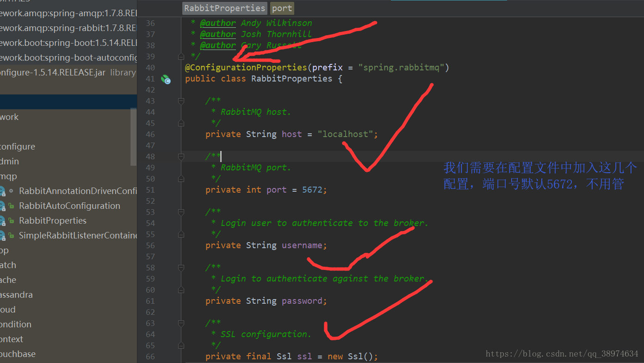Screen dimensions: 644x363
Task: Click the 'RabbitMQ host.' comment text
Action: point(256,112)
